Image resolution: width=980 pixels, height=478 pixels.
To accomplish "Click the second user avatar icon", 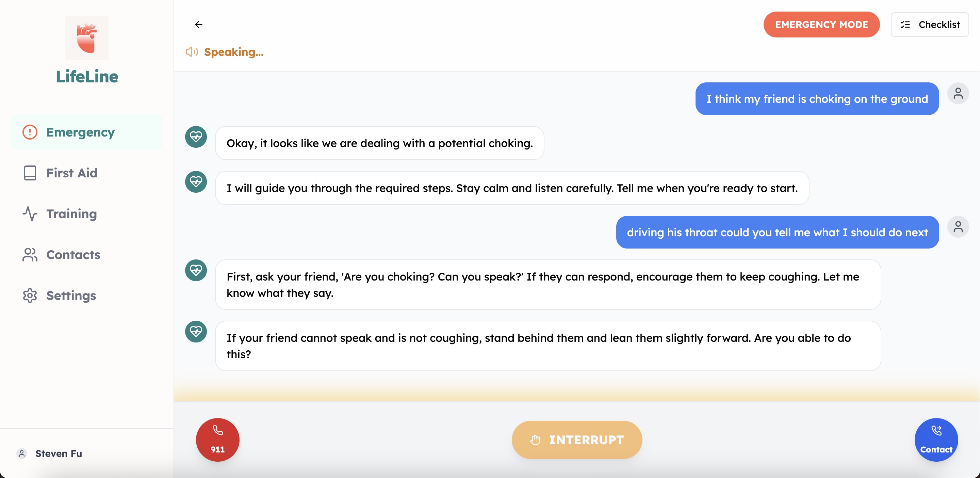I will click(958, 227).
